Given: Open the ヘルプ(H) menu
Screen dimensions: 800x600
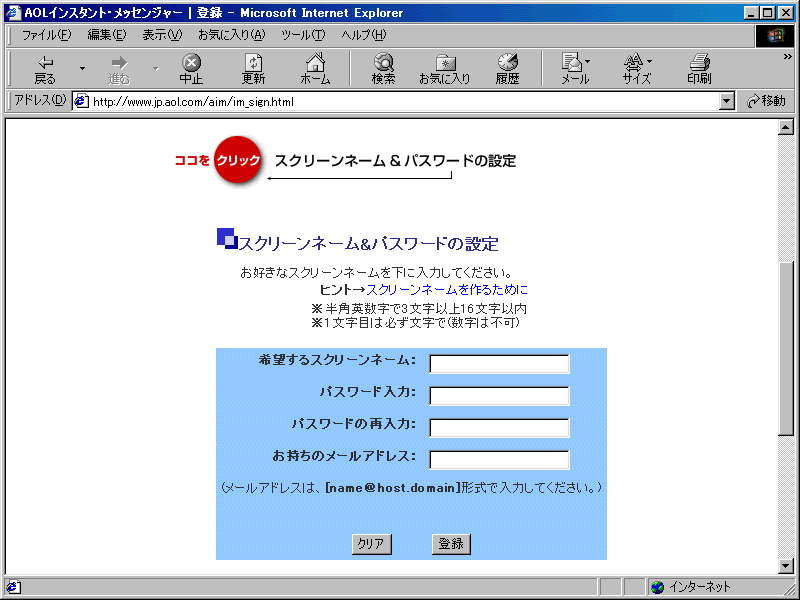Looking at the screenshot, I should pos(364,35).
